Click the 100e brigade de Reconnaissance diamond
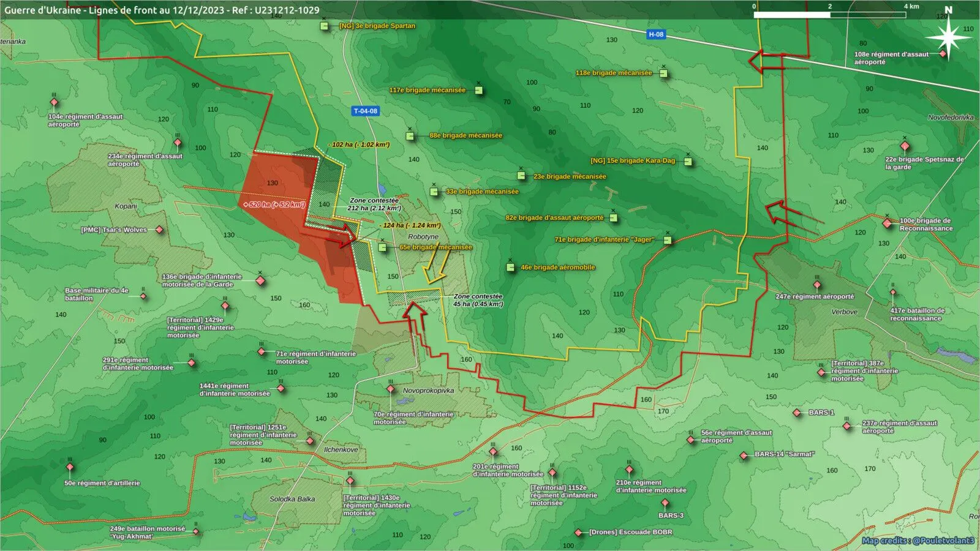The height and width of the screenshot is (551, 980). (x=888, y=223)
